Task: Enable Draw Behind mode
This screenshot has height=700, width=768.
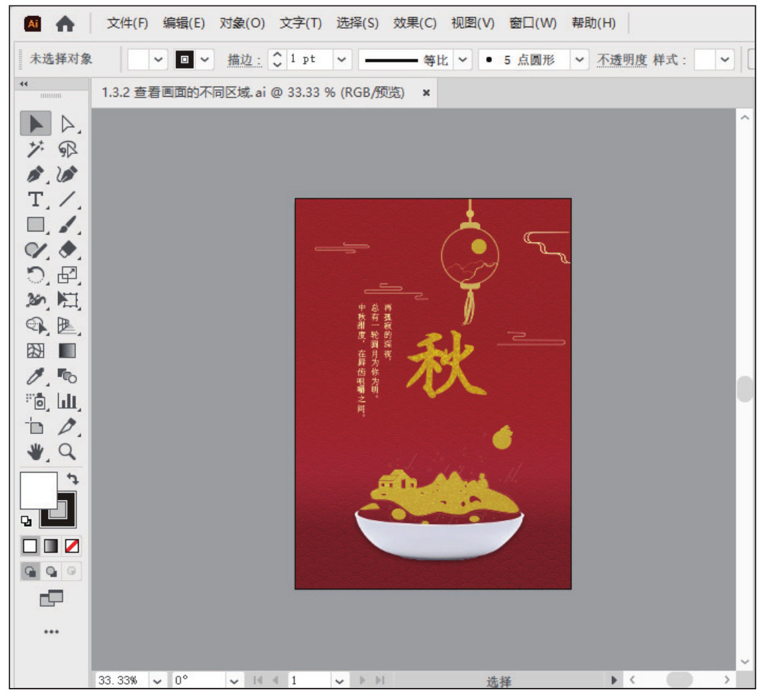Action: (51, 571)
